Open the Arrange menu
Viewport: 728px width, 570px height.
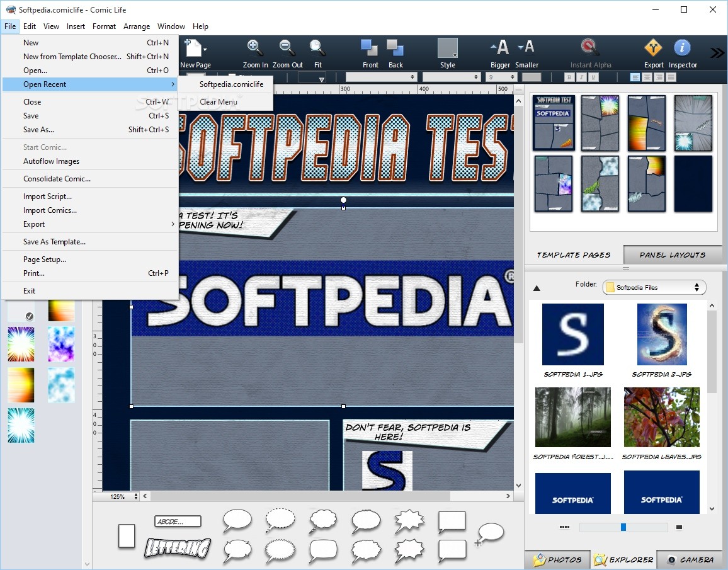pos(137,26)
